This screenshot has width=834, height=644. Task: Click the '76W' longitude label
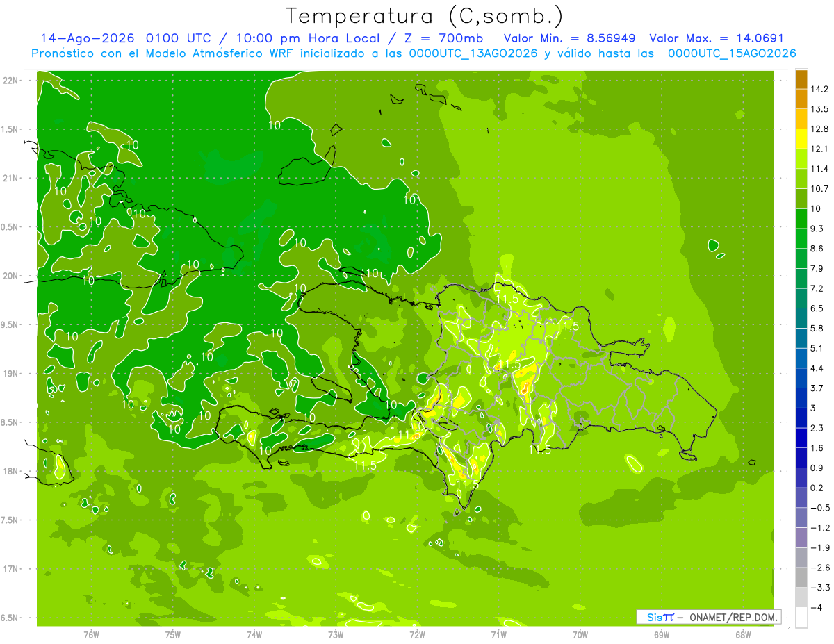coord(91,634)
